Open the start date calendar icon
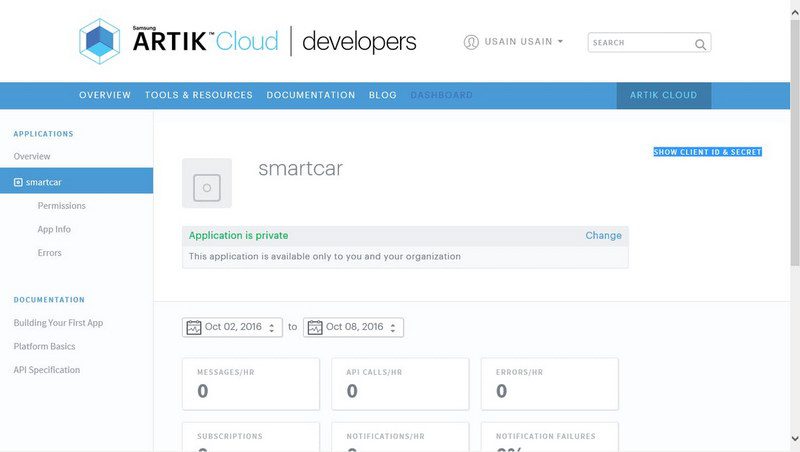The height and width of the screenshot is (452, 800). click(193, 328)
